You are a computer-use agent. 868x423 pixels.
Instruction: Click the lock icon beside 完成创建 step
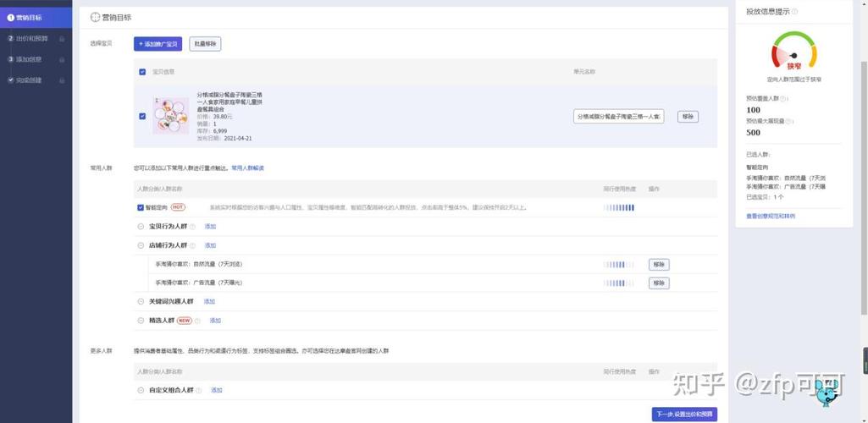pyautogui.click(x=62, y=80)
